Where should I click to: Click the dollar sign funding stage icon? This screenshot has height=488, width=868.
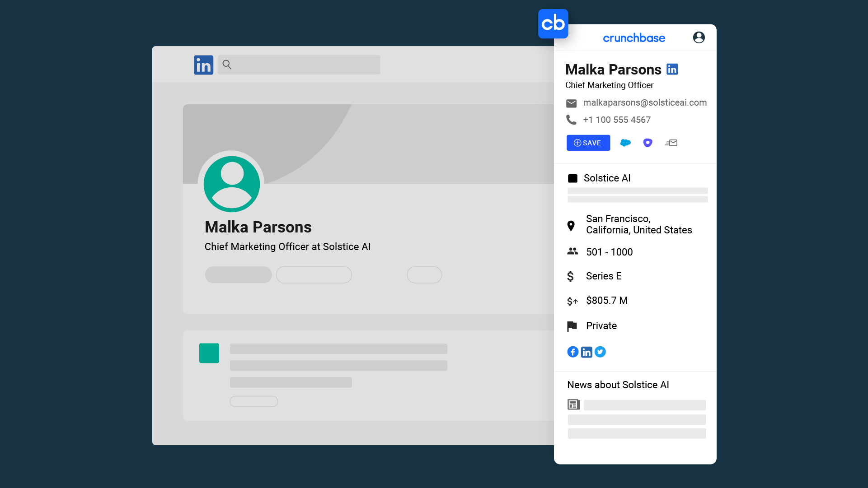571,276
